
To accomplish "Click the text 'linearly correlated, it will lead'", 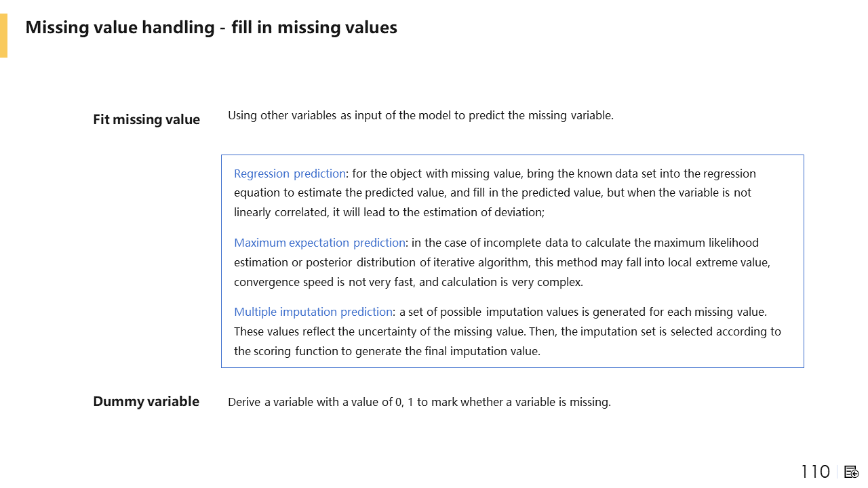I will pos(389,212).
